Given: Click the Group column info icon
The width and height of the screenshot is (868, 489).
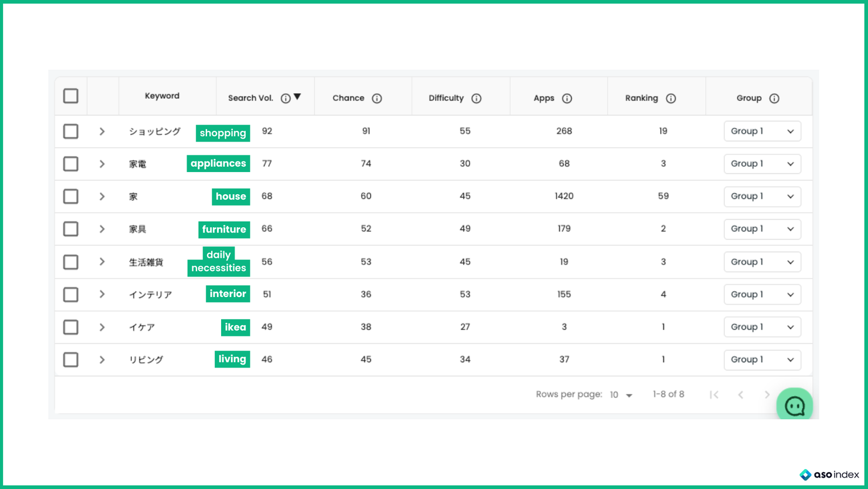Looking at the screenshot, I should (x=774, y=99).
